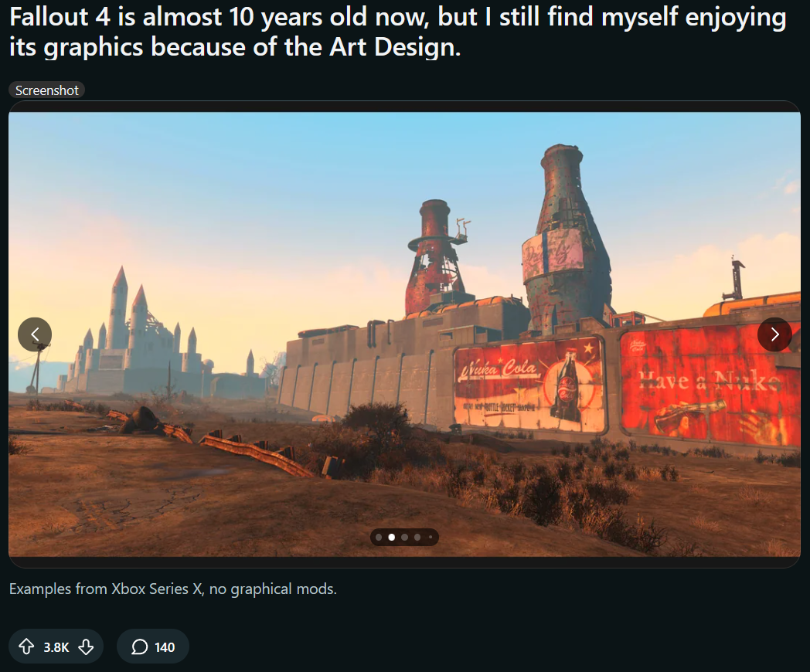
Task: Click the Have a Nuke billboard
Action: [710, 385]
